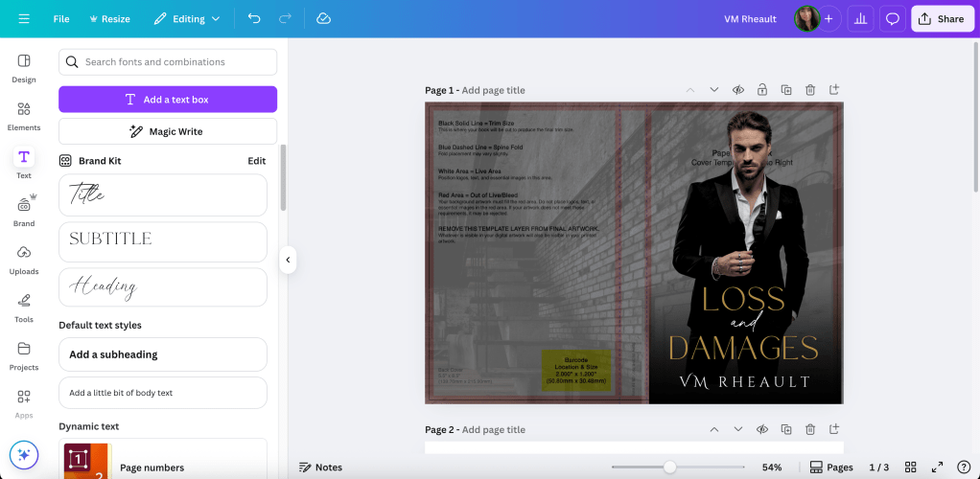Duplicate Page 1 using copy icon
The image size is (980, 479).
[x=786, y=90]
